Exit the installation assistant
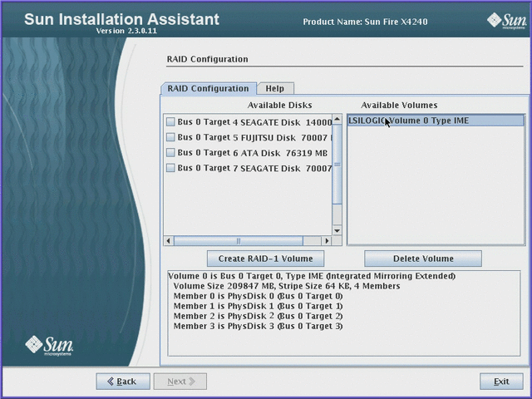This screenshot has height=399, width=532. (501, 382)
